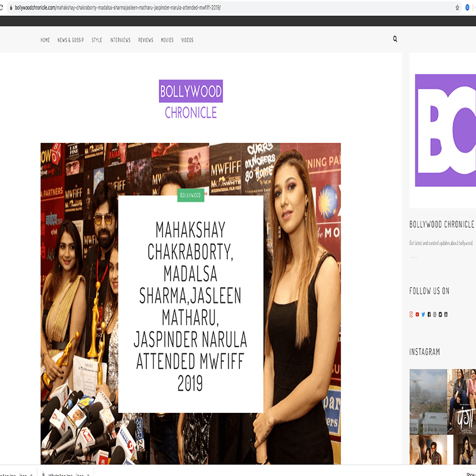The width and height of the screenshot is (476, 476).
Task: Open the blue Twitter bird icon
Action: coord(423,315)
